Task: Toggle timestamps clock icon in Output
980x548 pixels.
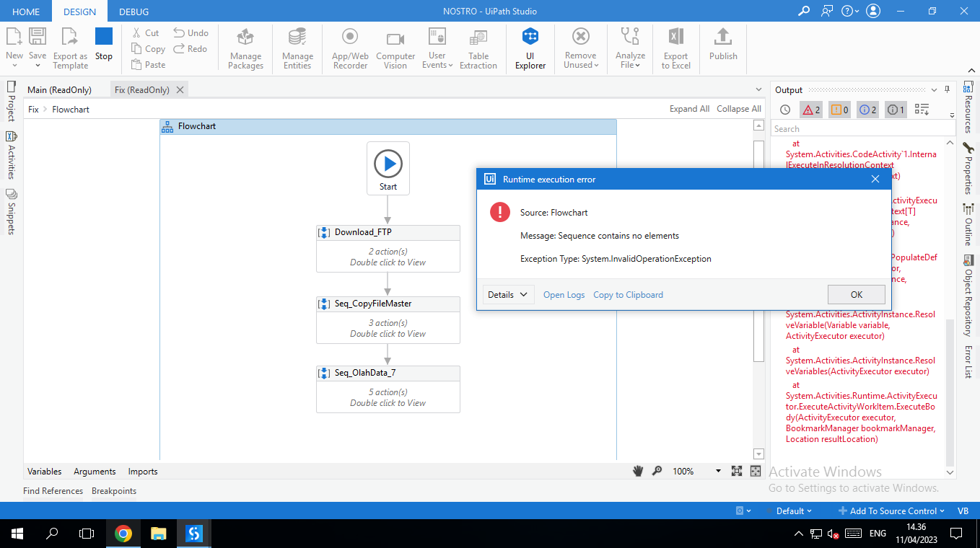Action: click(x=785, y=110)
